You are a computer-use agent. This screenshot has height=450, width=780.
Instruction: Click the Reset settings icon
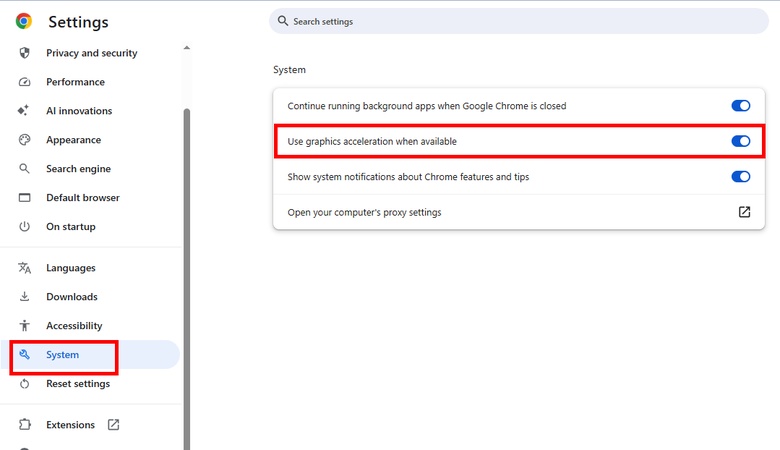click(x=24, y=383)
